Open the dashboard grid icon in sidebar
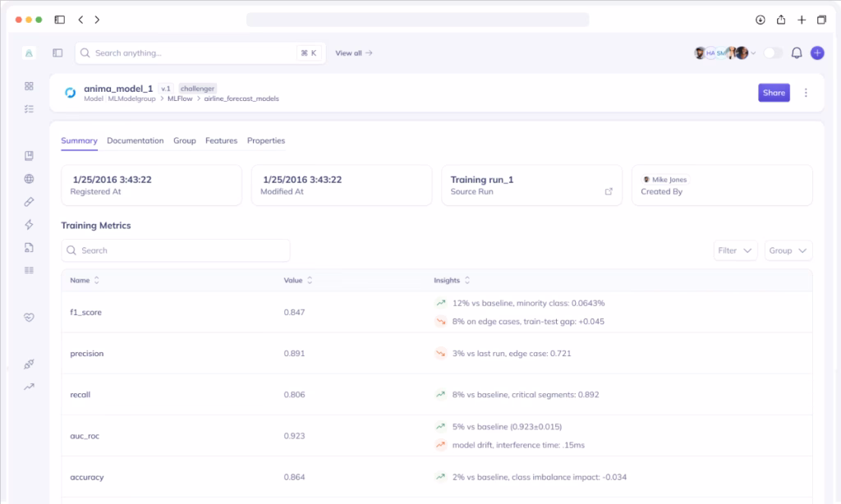 pos(29,86)
